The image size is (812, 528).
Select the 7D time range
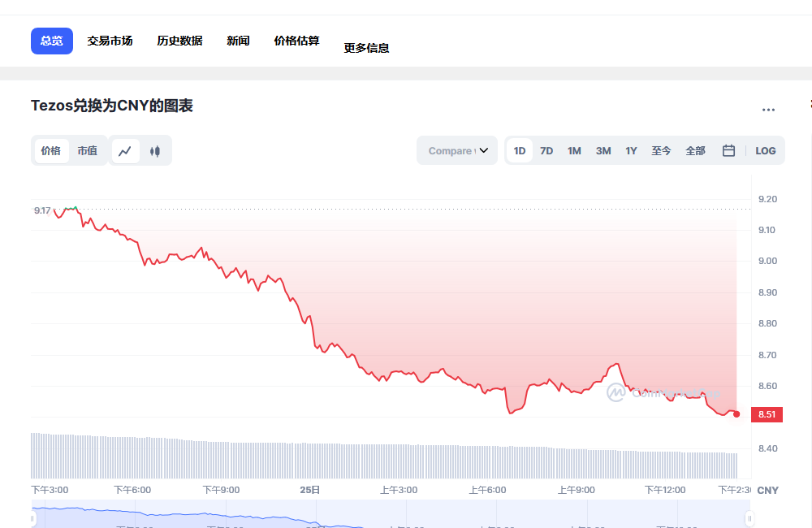tap(546, 151)
